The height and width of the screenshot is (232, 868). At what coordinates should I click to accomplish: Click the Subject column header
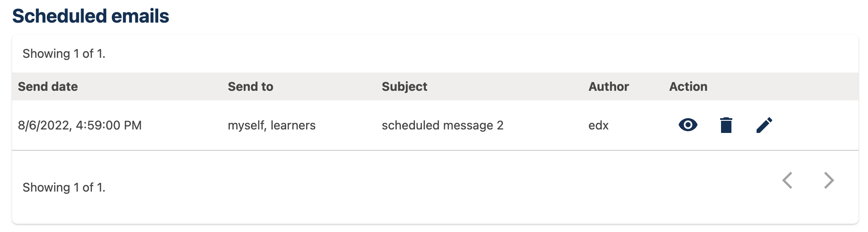(x=404, y=86)
